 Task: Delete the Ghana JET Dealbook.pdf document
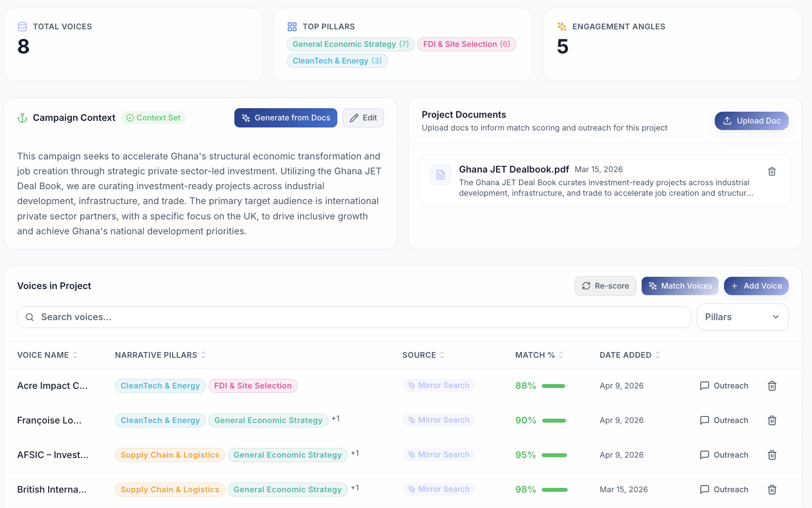[772, 172]
